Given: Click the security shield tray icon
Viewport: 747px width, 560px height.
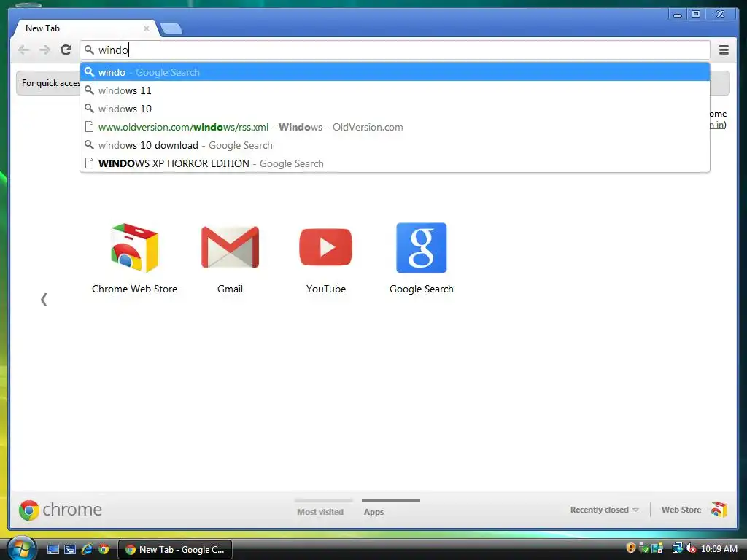Looking at the screenshot, I should pos(631,548).
